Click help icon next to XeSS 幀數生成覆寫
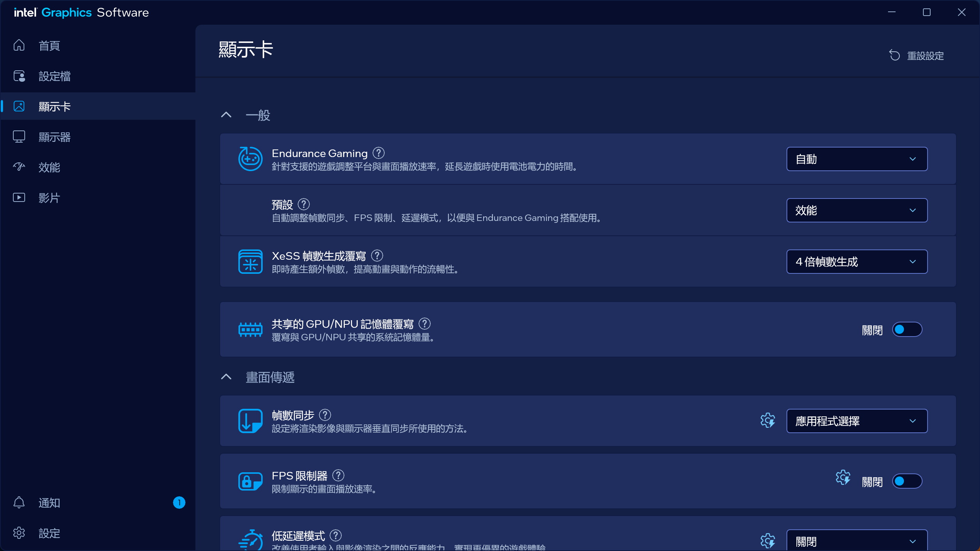The image size is (980, 551). click(x=377, y=255)
